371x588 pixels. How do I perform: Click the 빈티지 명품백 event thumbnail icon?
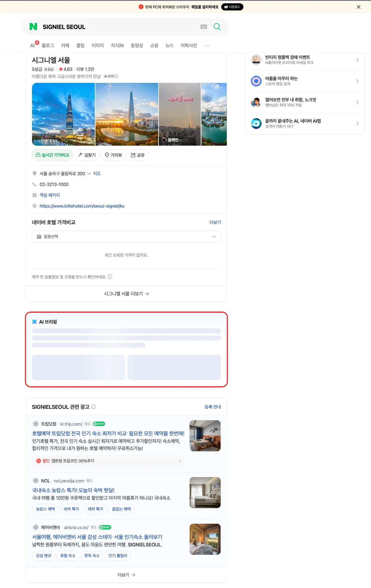tap(256, 60)
